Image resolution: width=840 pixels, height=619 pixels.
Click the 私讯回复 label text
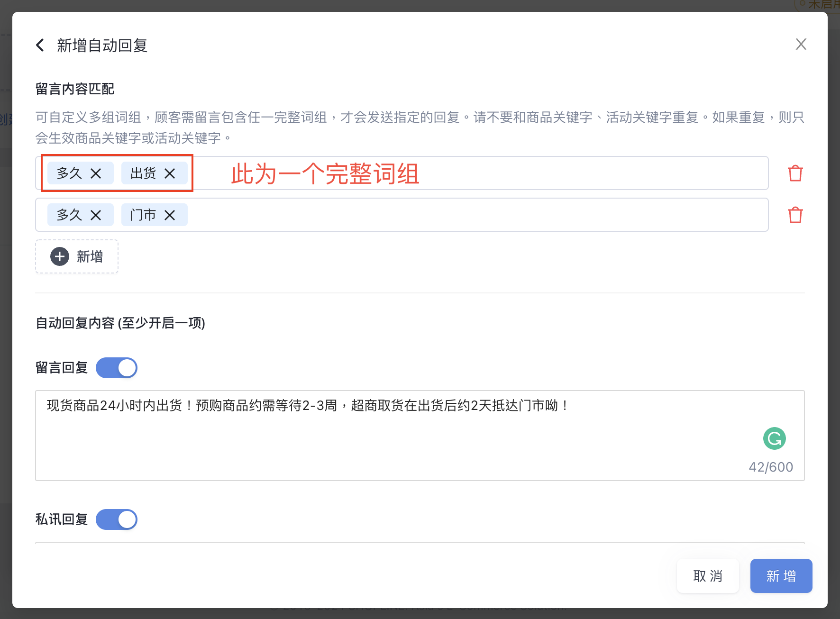pyautogui.click(x=62, y=519)
